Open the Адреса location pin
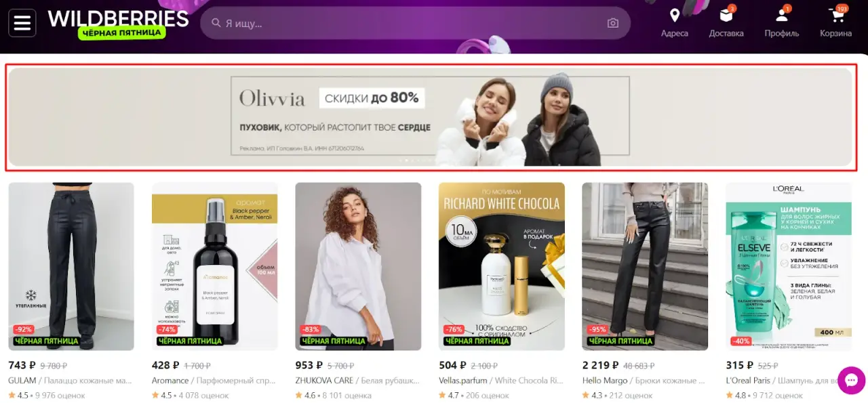This screenshot has width=868, height=403. click(674, 16)
